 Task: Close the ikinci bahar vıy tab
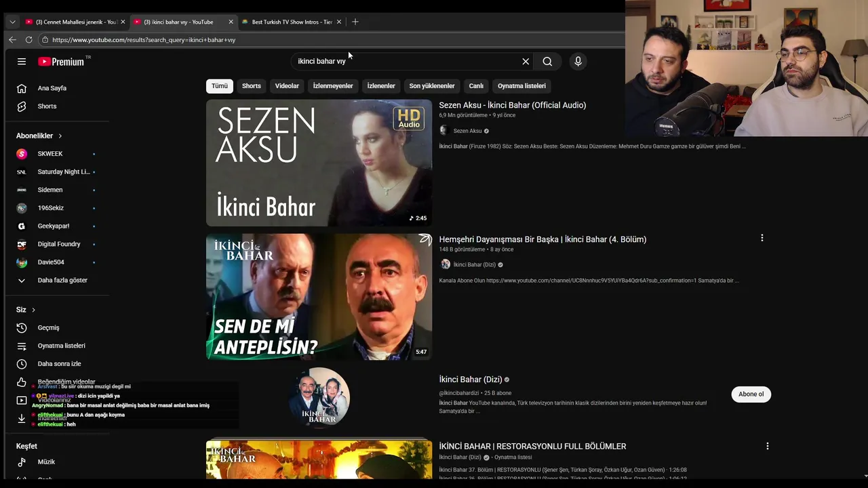[x=231, y=22]
